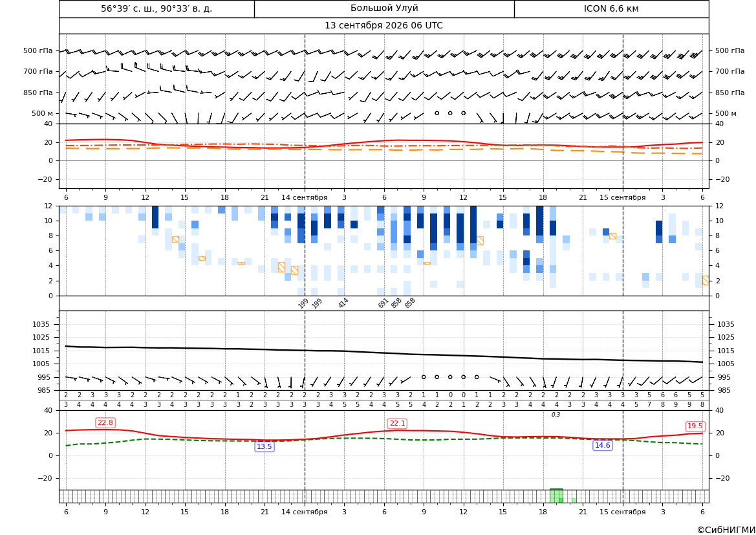This screenshot has width=756, height=535.
Task: Click the 13.5 blue temperature minimum label
Action: pyautogui.click(x=265, y=447)
